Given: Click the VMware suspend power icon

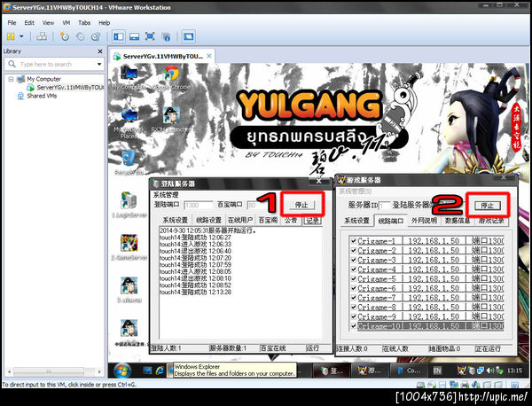Looking at the screenshot, I should coord(11,36).
